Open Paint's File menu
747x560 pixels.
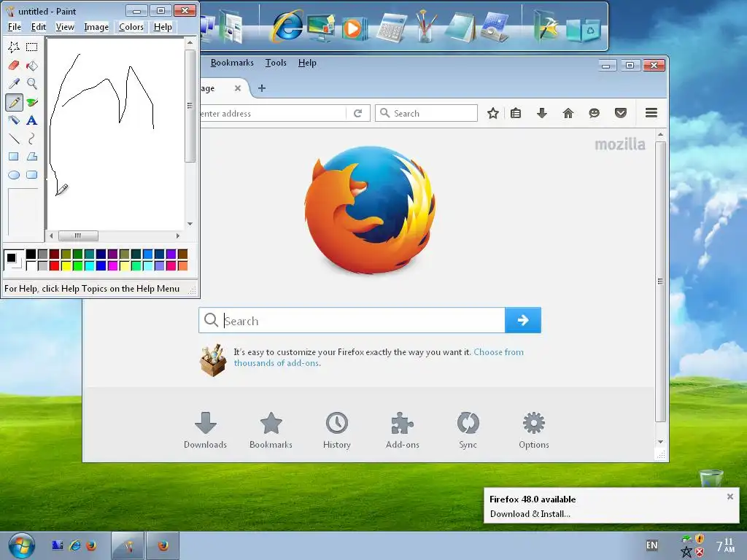15,27
